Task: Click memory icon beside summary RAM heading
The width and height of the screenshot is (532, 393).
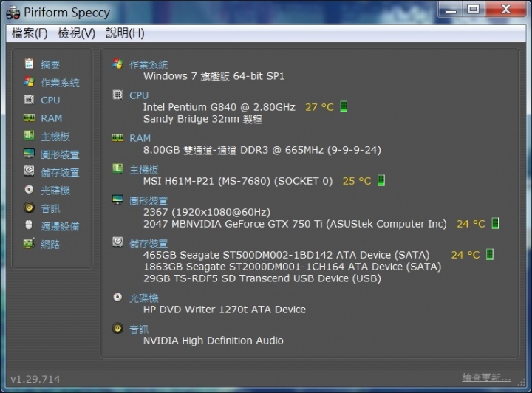Action: click(x=117, y=137)
